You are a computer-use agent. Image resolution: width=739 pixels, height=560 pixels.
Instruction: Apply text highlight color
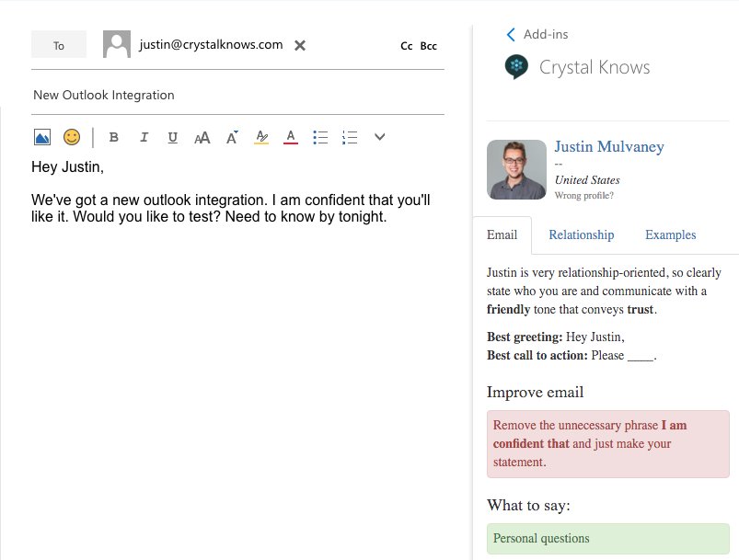(x=261, y=138)
